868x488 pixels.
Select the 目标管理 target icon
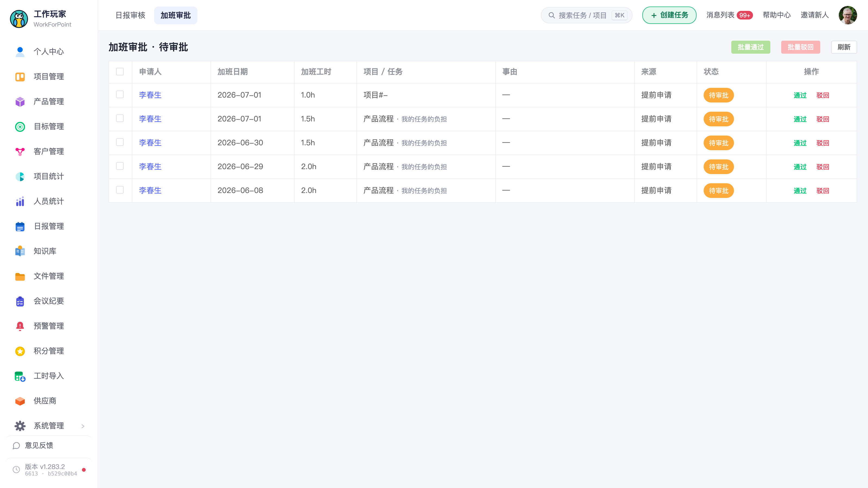pyautogui.click(x=20, y=127)
